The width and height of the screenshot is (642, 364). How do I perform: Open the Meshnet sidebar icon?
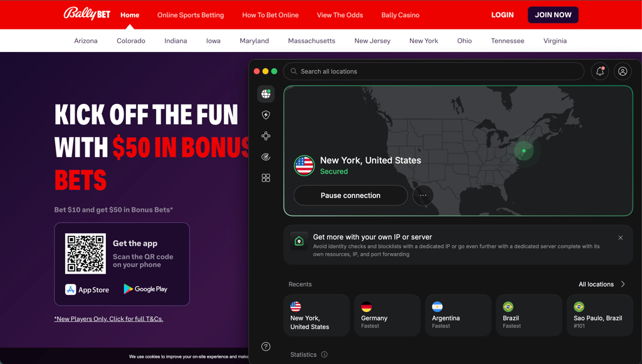click(266, 136)
